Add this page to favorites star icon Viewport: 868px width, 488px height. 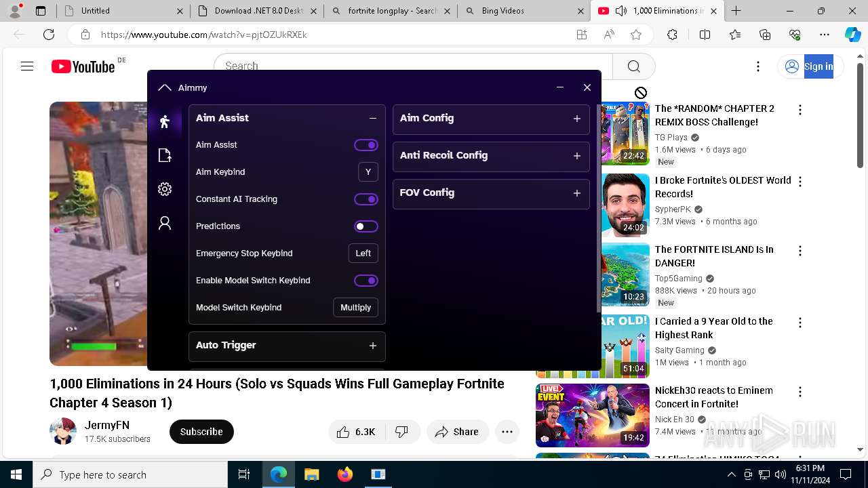coord(636,35)
